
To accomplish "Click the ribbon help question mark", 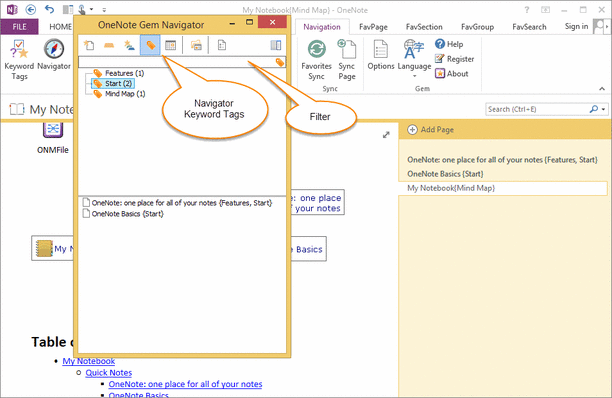I will (x=527, y=10).
